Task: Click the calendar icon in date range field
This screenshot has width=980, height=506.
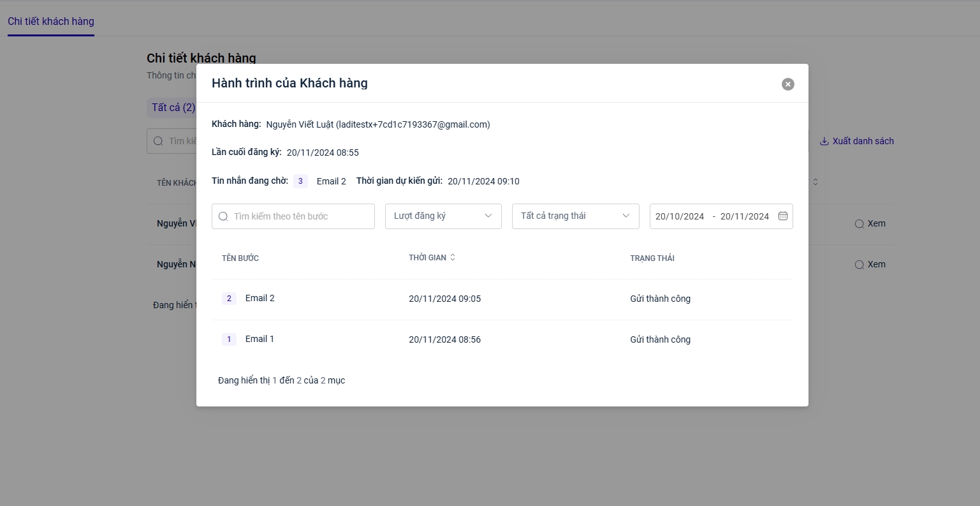Action: click(x=783, y=216)
